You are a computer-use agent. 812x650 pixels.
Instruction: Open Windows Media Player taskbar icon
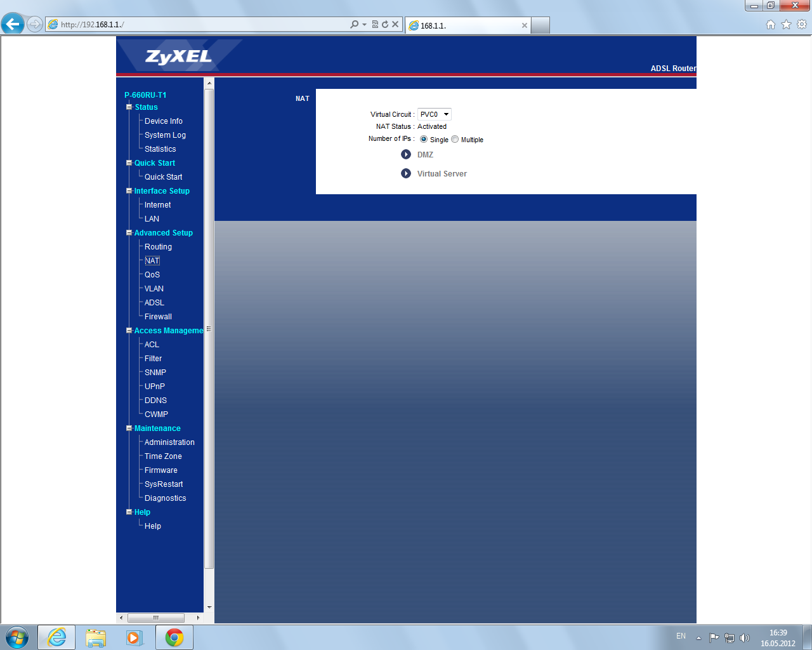134,637
